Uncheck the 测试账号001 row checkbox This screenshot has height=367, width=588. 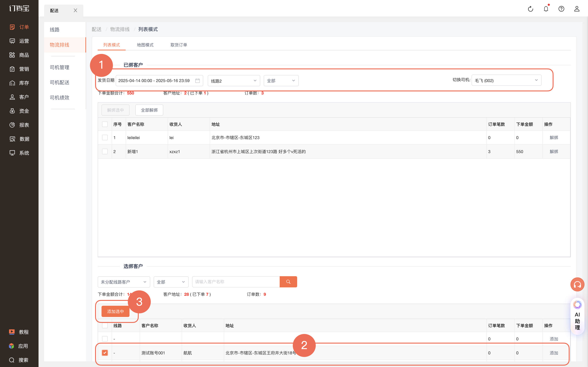(x=105, y=353)
